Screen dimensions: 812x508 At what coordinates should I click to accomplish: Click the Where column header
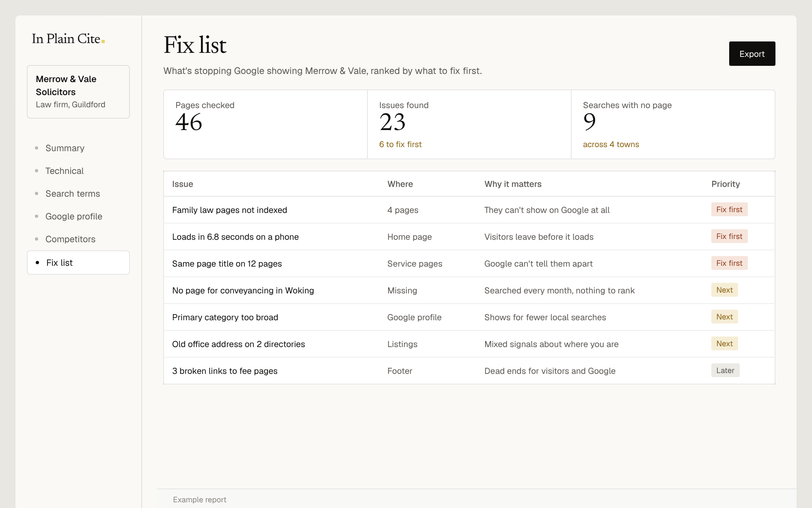400,184
